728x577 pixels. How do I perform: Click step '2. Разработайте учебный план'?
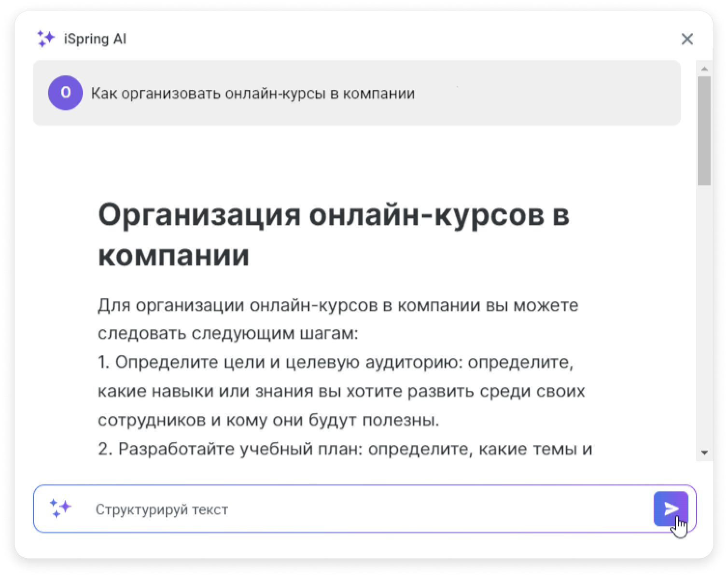(x=230, y=449)
